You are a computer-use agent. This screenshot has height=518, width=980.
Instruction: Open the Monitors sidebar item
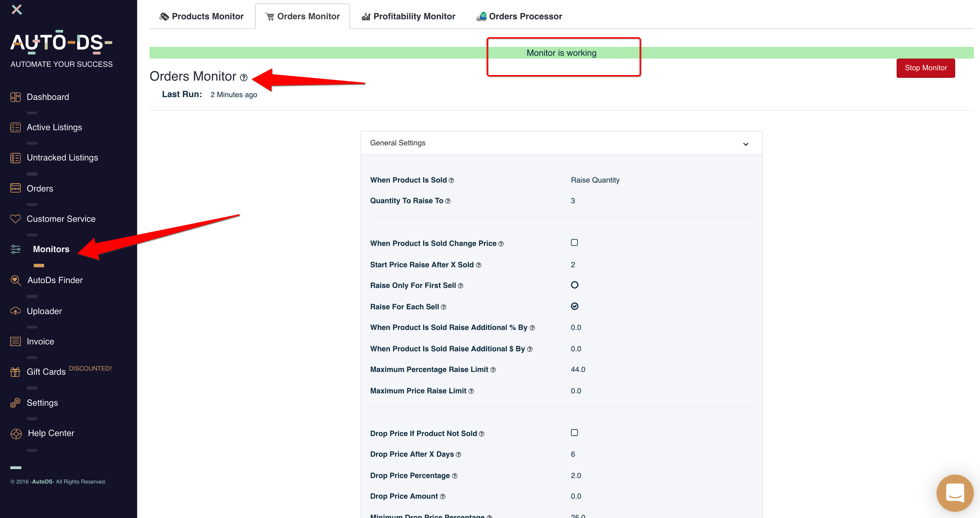click(x=51, y=249)
